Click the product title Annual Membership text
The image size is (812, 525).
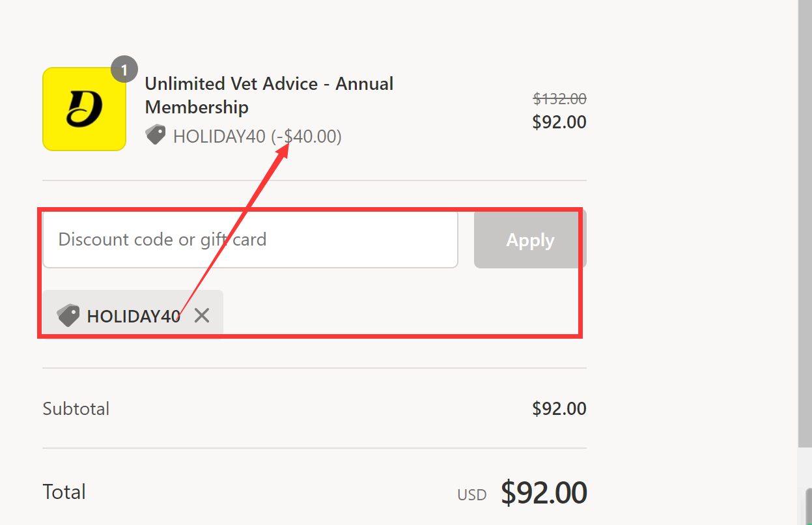pos(197,107)
